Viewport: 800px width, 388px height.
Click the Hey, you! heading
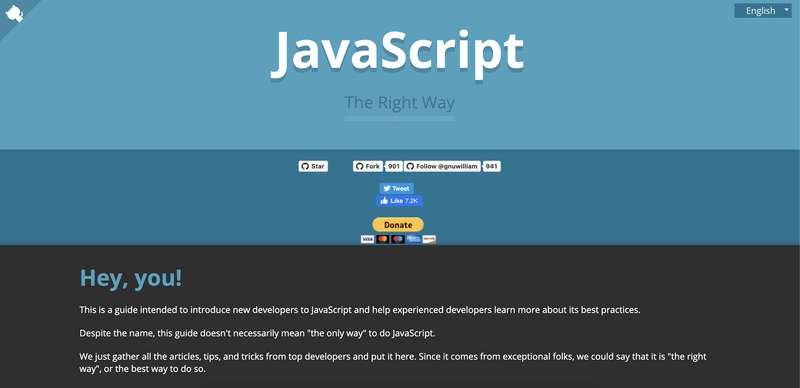tap(131, 278)
